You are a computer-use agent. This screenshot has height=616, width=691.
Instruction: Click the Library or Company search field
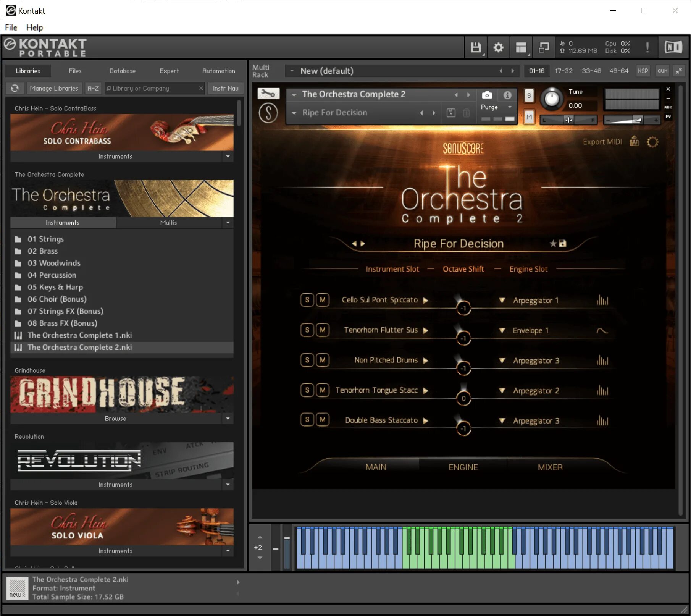click(154, 88)
